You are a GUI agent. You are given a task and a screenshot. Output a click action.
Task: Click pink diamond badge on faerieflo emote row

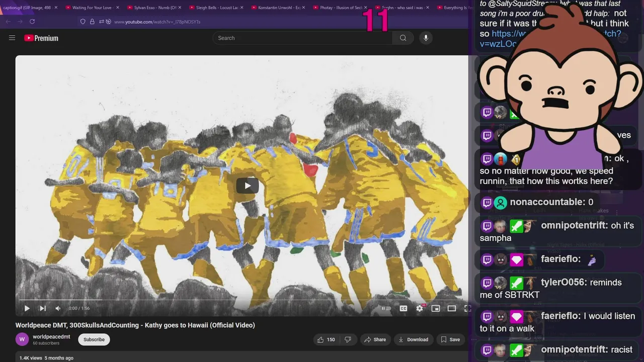coord(516,260)
